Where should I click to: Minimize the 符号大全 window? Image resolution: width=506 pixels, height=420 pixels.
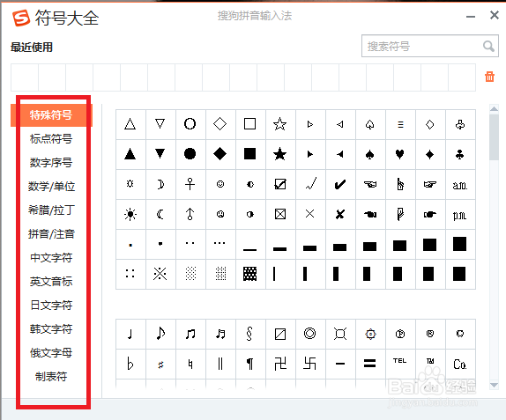pyautogui.click(x=471, y=16)
